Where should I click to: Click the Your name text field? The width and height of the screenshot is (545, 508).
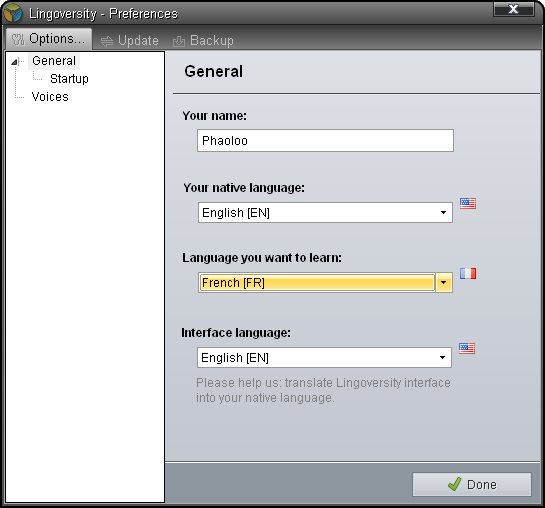tap(325, 140)
